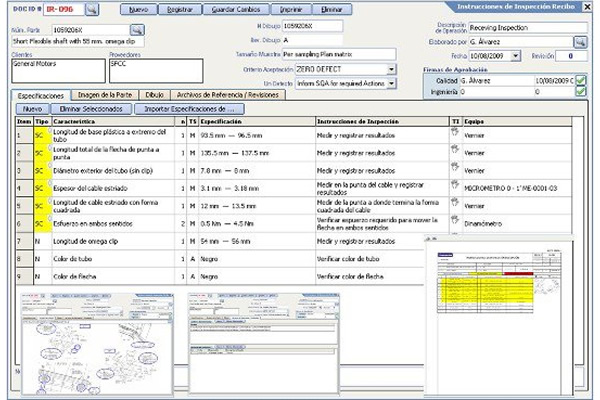Viewport: 600px width, 400px height.
Task: Click the lookup icon next to Núm. Parte
Action: (x=137, y=30)
